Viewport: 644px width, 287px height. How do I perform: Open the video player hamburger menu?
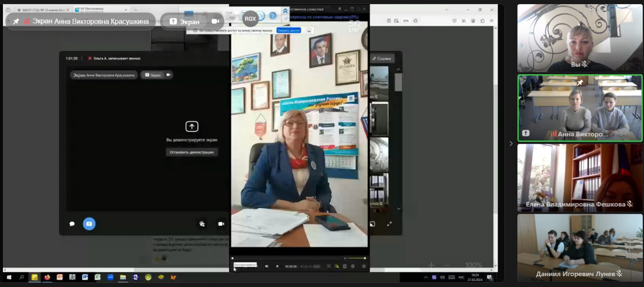click(364, 266)
